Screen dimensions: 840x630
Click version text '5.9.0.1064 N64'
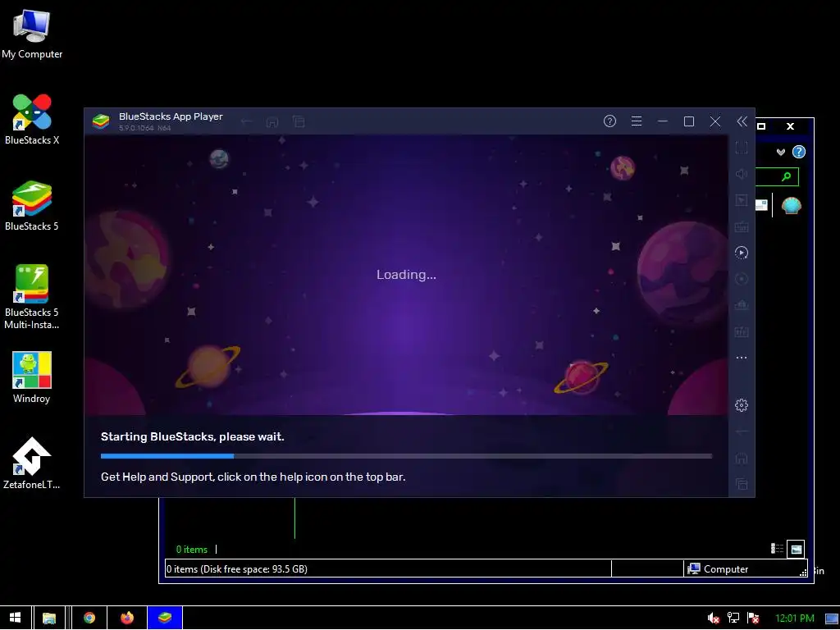(144, 128)
